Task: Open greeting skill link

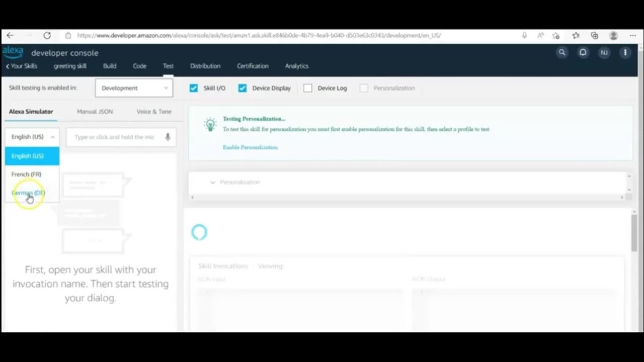Action: tap(70, 66)
